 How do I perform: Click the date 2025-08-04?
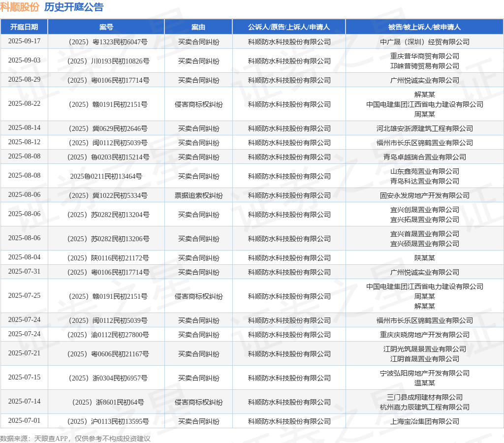[x=24, y=257]
